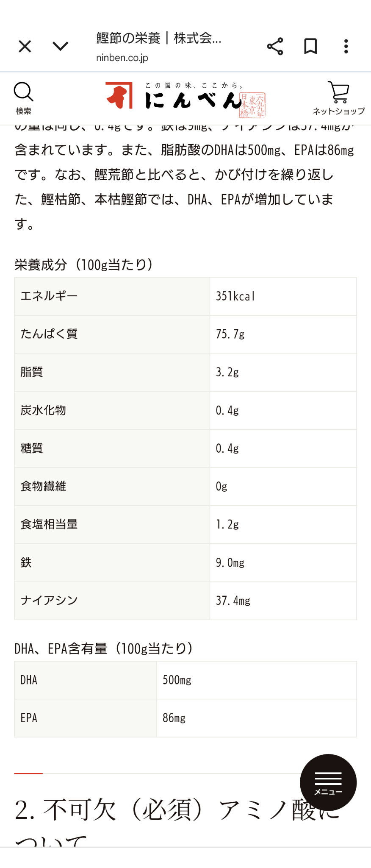Viewport: 371px width, 868px height.
Task: Expand the tab dropdown chevron
Action: pyautogui.click(x=61, y=46)
